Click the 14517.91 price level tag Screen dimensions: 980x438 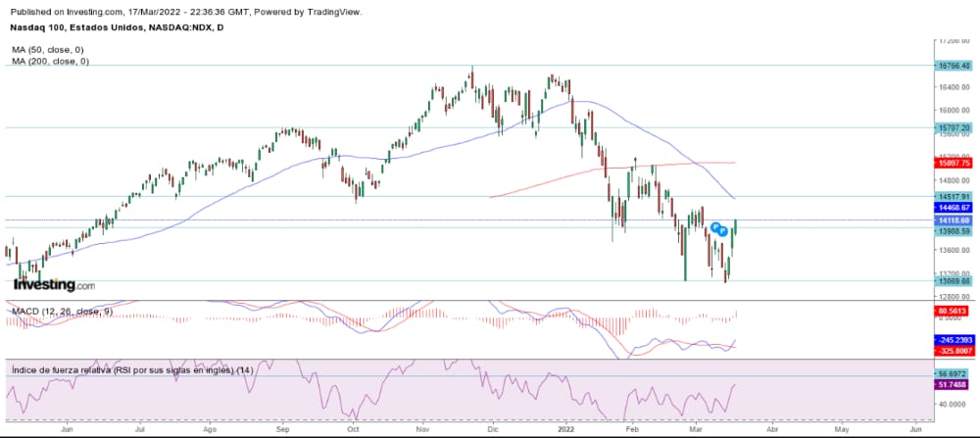coord(953,196)
